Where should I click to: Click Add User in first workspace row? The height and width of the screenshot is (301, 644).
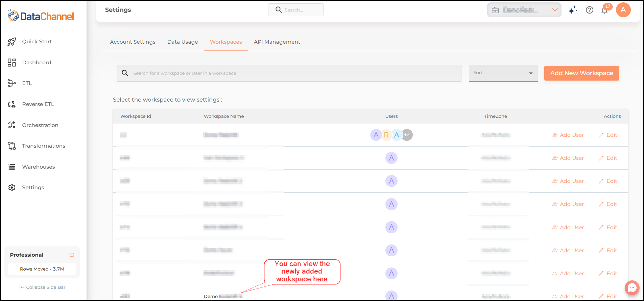pyautogui.click(x=568, y=135)
